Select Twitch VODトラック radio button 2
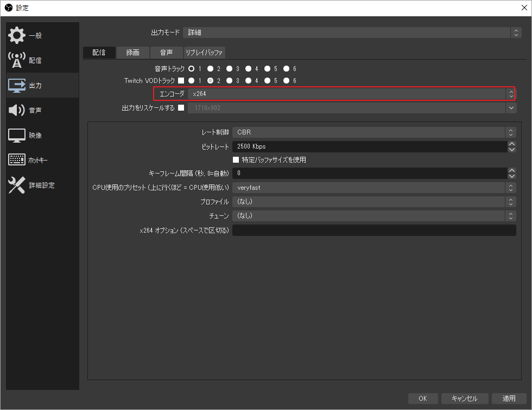This screenshot has width=532, height=410. (x=211, y=81)
